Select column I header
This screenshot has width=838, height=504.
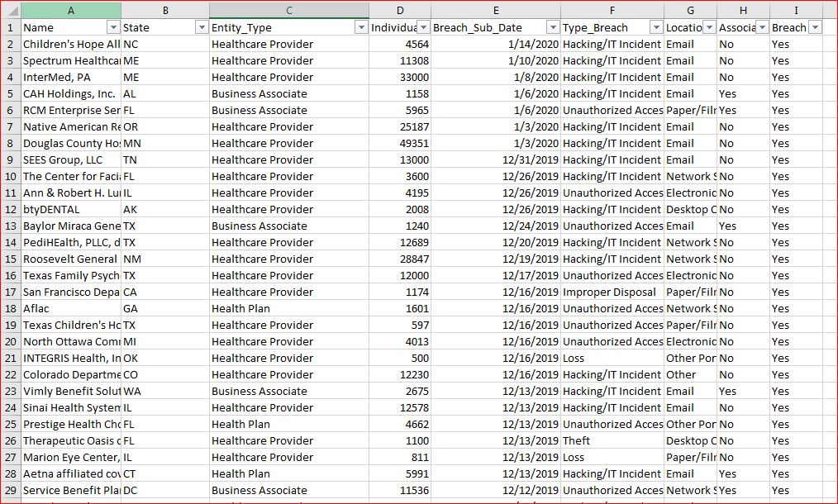(797, 10)
